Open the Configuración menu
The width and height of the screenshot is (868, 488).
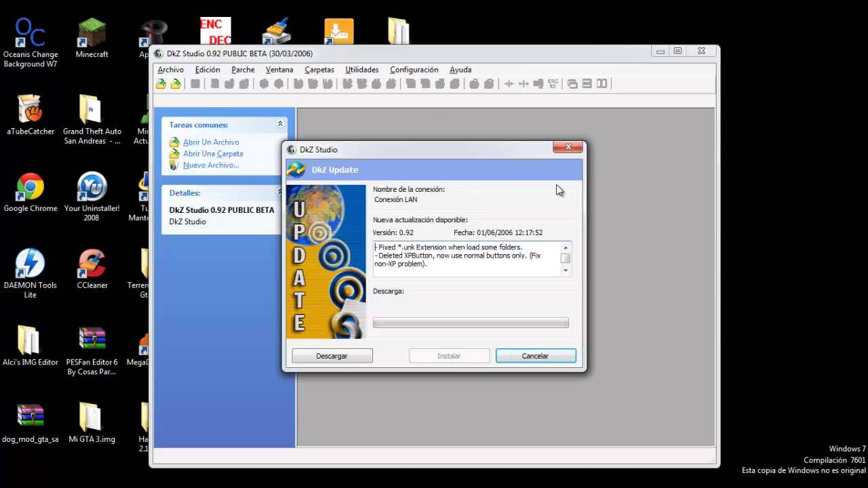[414, 70]
